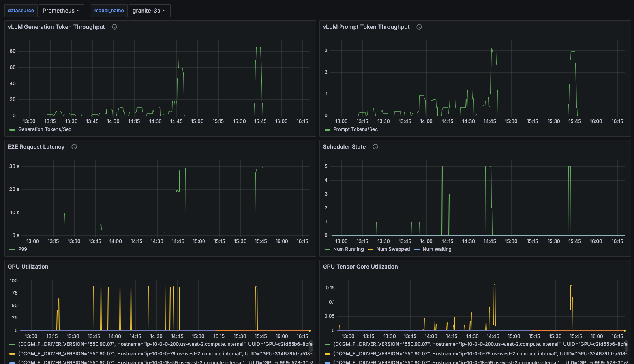Toggle P99 legend series
This screenshot has width=634, height=364.
(23, 249)
